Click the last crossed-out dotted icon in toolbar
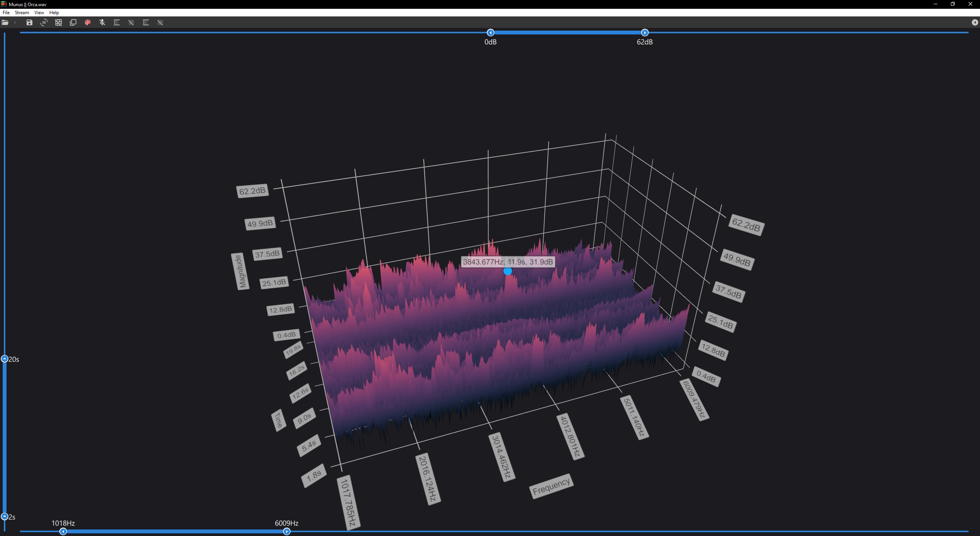The height and width of the screenshot is (536, 980). pos(160,23)
